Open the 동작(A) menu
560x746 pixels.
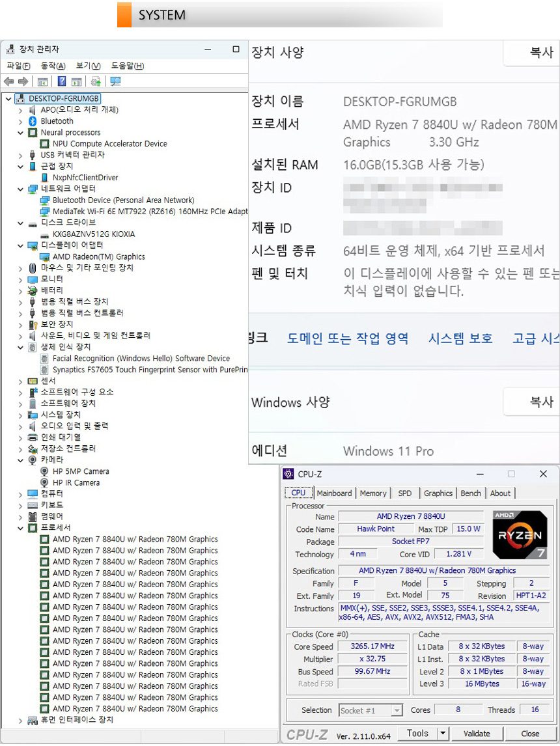[53, 66]
